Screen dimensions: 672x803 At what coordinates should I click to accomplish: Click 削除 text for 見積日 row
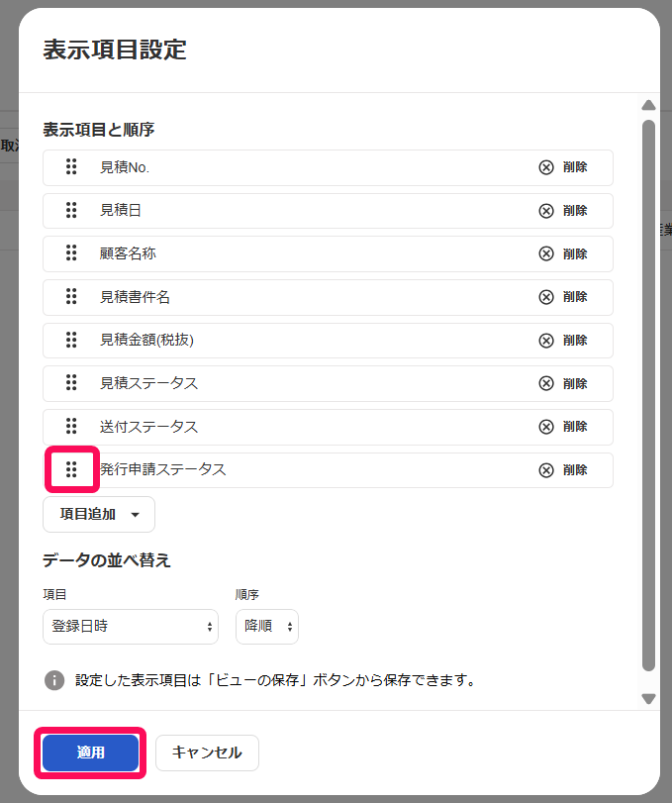tap(575, 211)
